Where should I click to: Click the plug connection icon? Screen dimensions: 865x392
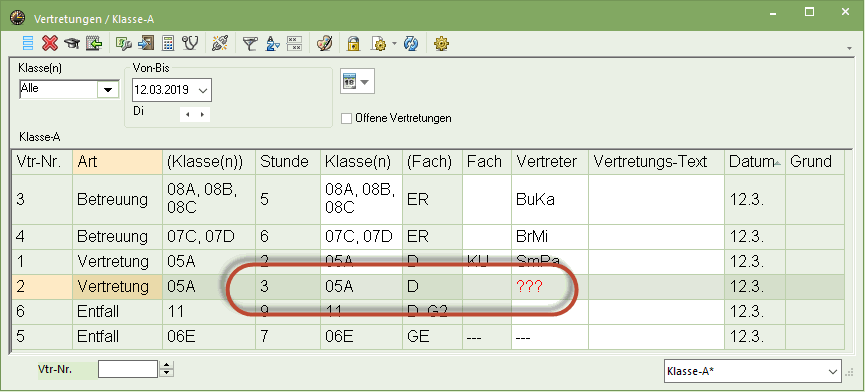point(220,44)
